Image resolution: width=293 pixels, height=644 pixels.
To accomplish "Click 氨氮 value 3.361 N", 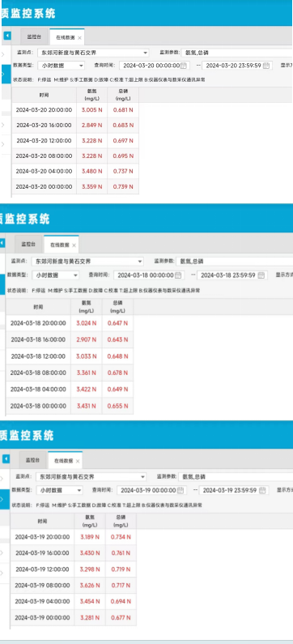I will coord(86,373).
